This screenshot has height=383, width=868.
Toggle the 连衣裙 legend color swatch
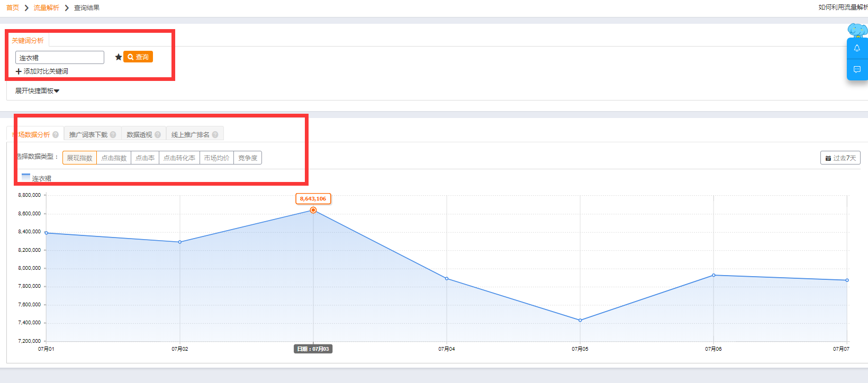coord(26,176)
